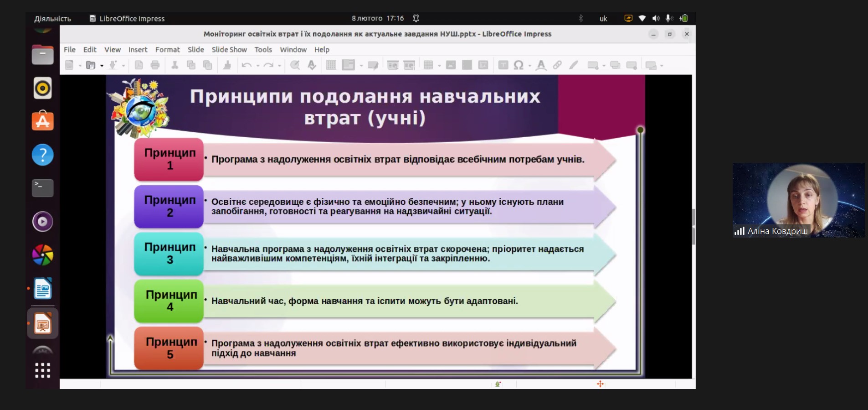This screenshot has width=868, height=410.
Task: Toggle the volume speaker icon in top bar
Action: coord(656,18)
